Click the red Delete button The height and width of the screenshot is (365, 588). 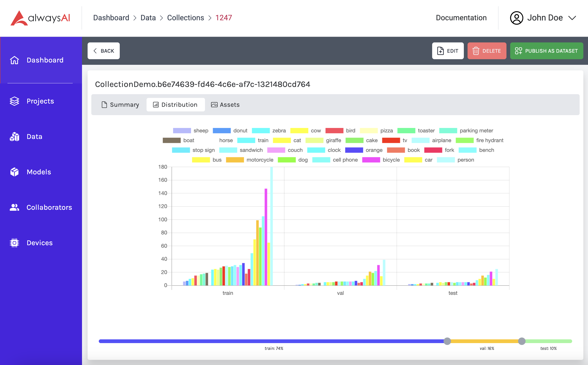tap(486, 51)
